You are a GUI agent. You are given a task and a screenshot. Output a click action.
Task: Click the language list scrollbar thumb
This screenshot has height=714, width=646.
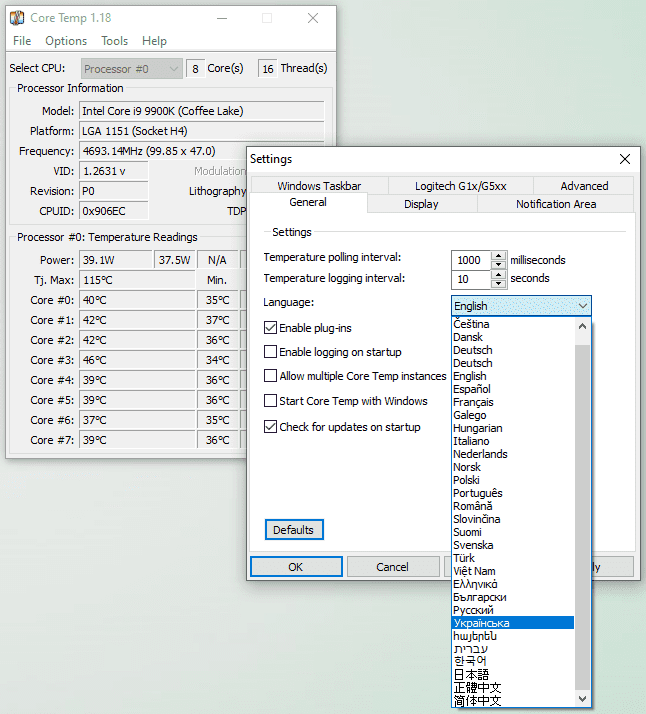582,517
